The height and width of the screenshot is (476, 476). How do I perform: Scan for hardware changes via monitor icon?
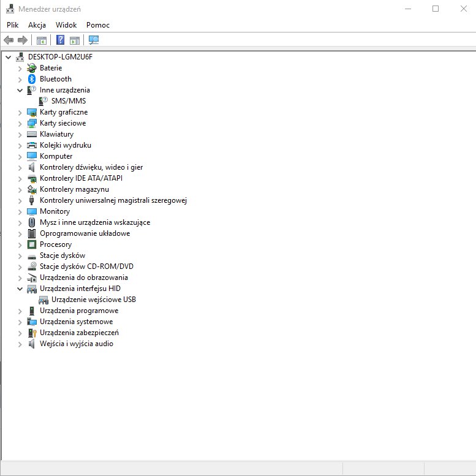94,40
